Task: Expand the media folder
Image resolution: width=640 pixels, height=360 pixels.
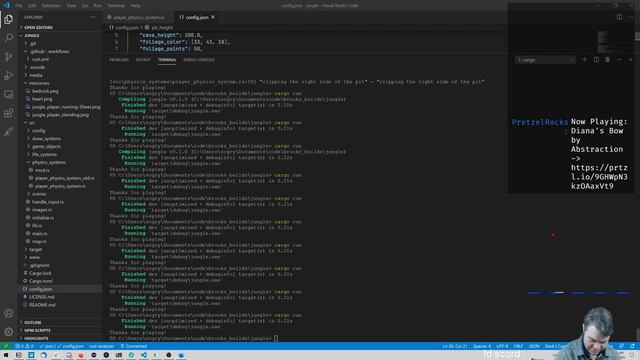Action: tap(36, 75)
